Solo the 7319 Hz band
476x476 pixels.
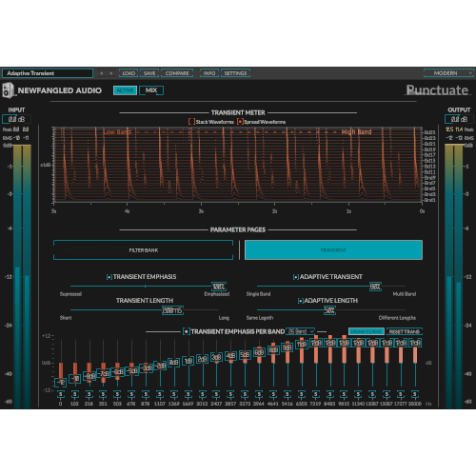point(316,394)
